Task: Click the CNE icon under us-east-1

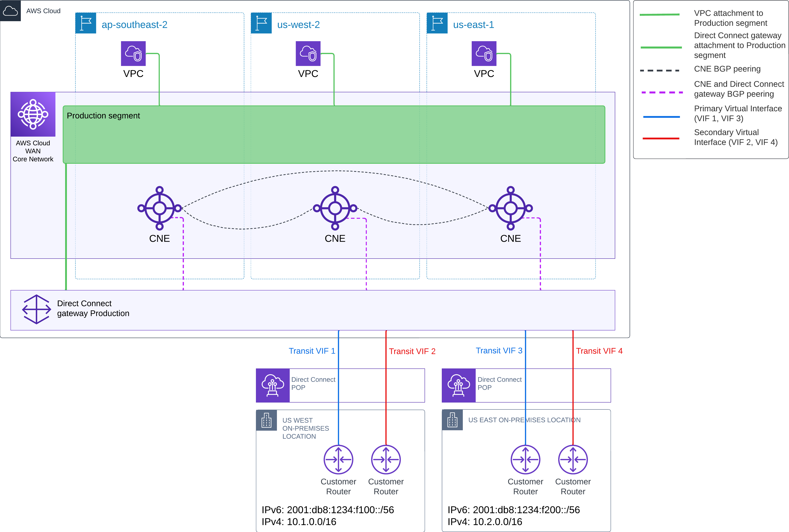Action: point(510,208)
